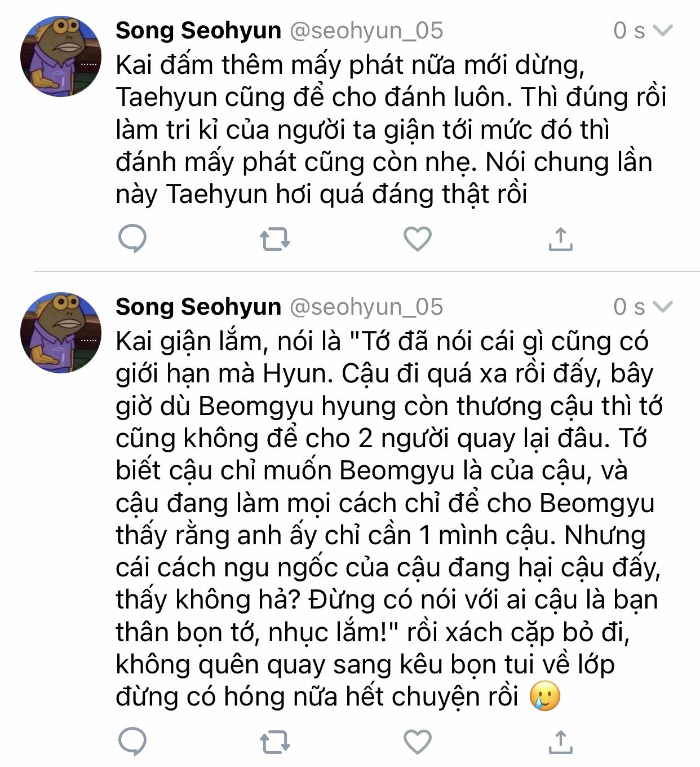Tap the first tweet's 0 s timestamp
The height and width of the screenshot is (767, 700).
click(x=628, y=30)
